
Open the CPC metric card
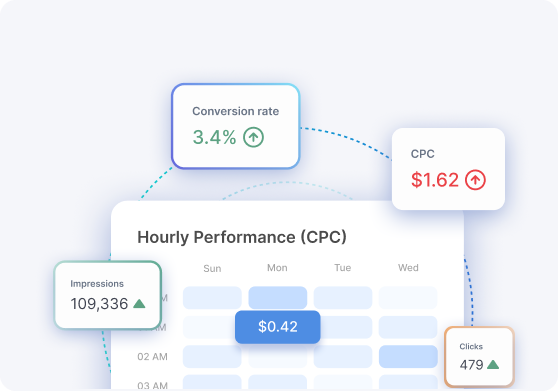pos(448,169)
